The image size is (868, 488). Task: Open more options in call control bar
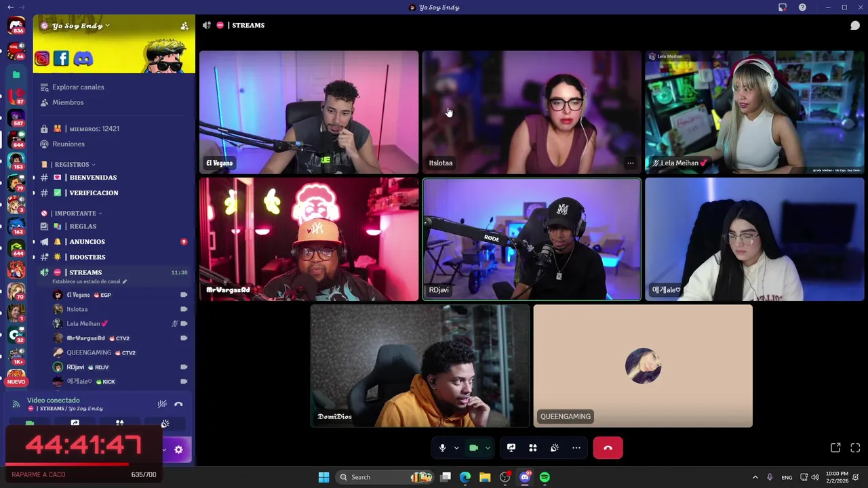point(576,448)
